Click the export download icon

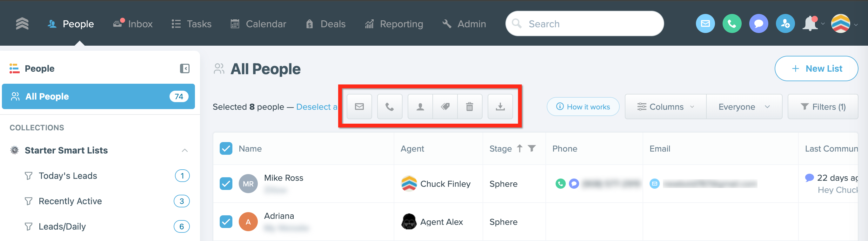tap(500, 107)
